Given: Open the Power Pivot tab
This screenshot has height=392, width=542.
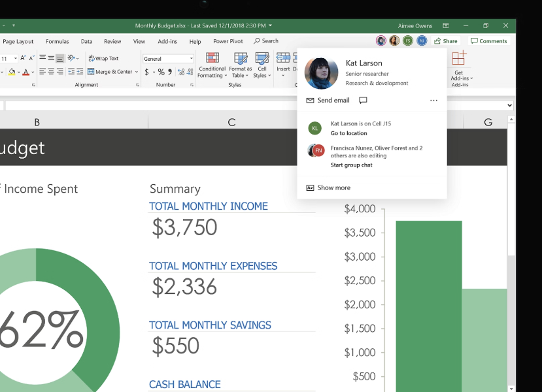Looking at the screenshot, I should pyautogui.click(x=228, y=41).
